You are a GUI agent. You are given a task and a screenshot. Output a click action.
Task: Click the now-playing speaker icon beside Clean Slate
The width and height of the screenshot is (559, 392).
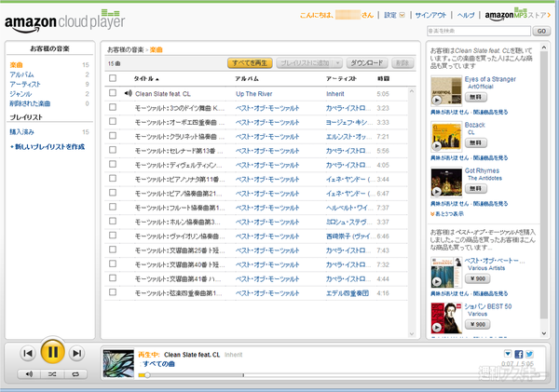pyautogui.click(x=128, y=93)
